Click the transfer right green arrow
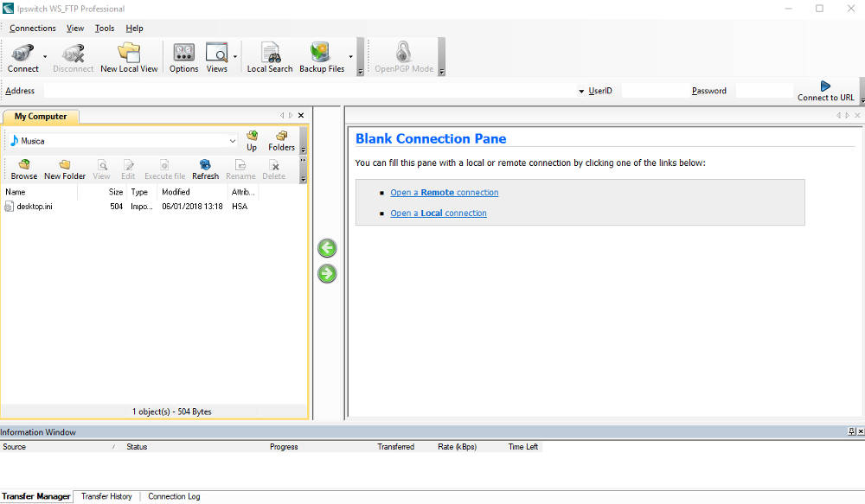 (327, 273)
